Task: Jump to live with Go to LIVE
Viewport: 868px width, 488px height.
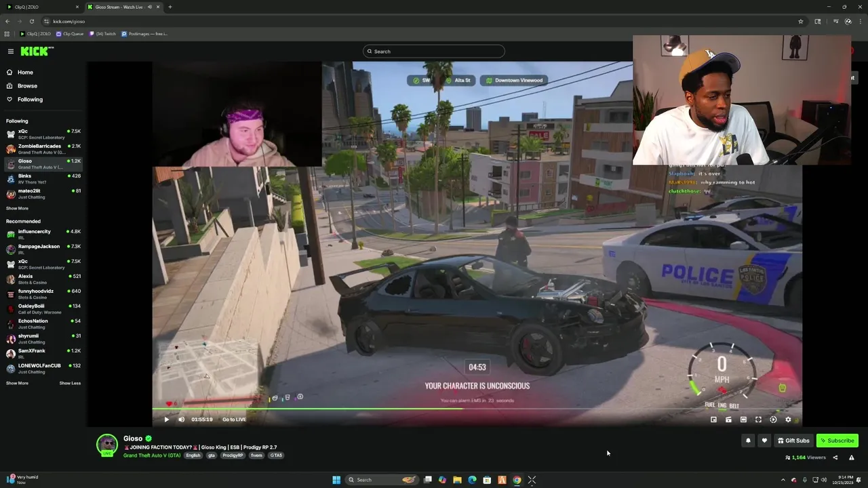Action: pyautogui.click(x=234, y=420)
